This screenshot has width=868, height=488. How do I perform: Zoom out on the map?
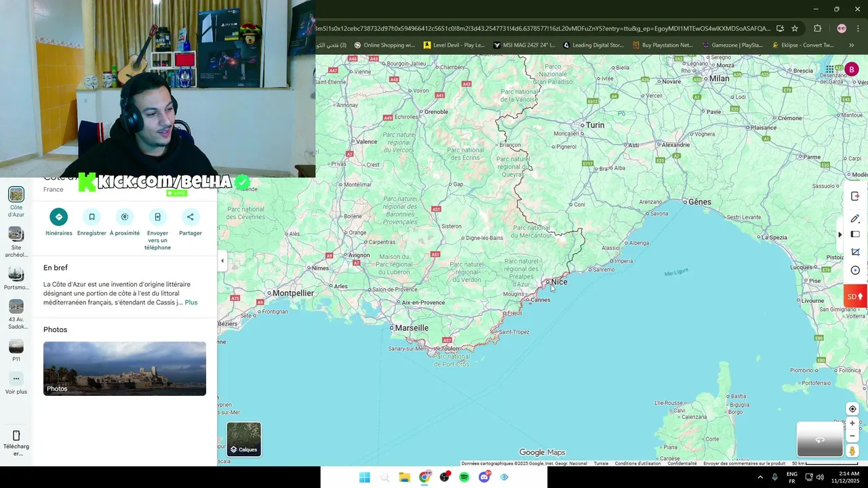point(852,436)
